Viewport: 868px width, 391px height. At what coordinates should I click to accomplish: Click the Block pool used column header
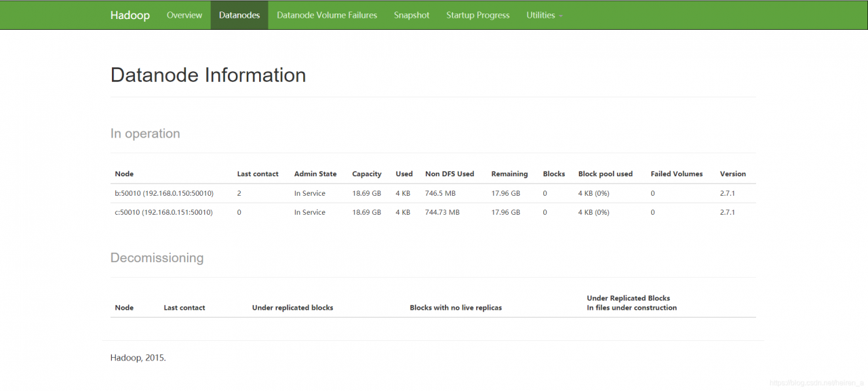point(606,174)
